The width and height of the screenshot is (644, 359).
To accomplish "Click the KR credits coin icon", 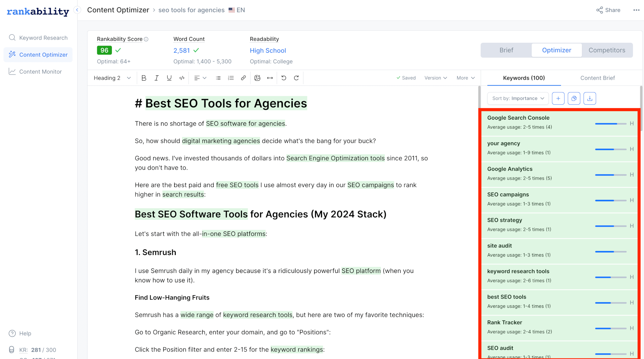I will click(12, 350).
